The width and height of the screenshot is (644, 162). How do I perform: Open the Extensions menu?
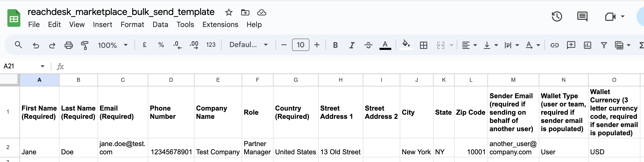(x=220, y=25)
